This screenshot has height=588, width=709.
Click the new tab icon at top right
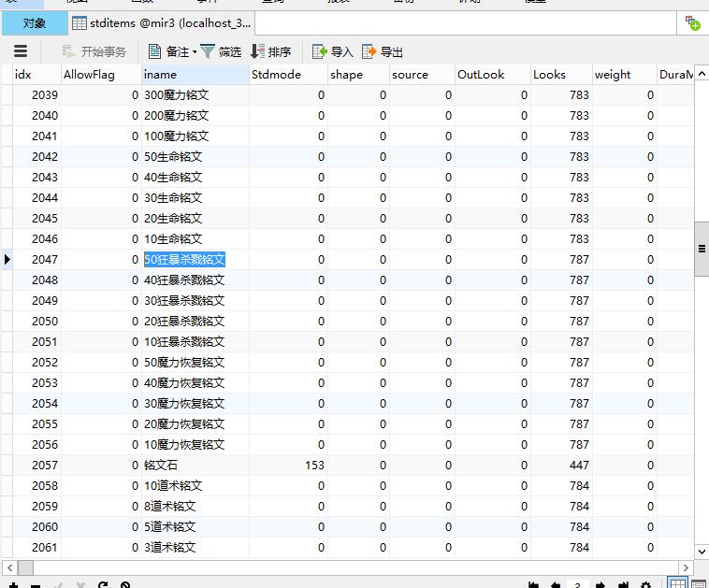point(693,23)
